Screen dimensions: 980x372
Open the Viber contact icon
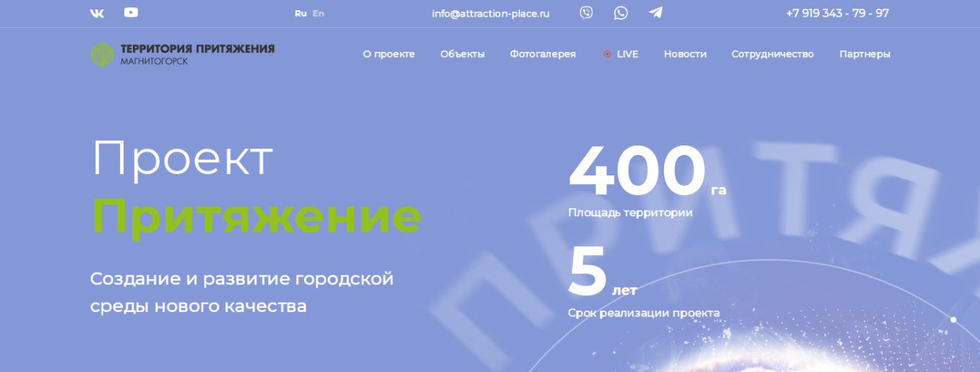586,12
